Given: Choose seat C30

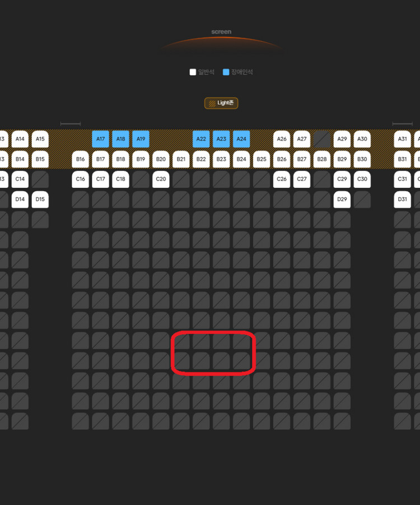Looking at the screenshot, I should [x=362, y=179].
